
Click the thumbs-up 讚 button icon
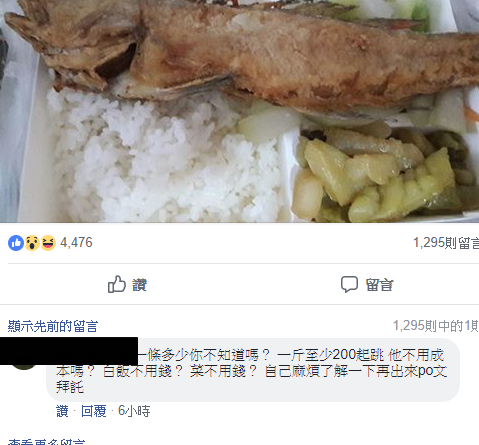coord(117,284)
